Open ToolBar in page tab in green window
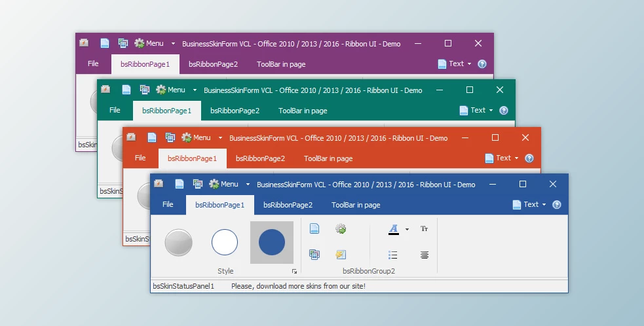Viewport: 644px width, 326px height. click(x=303, y=111)
